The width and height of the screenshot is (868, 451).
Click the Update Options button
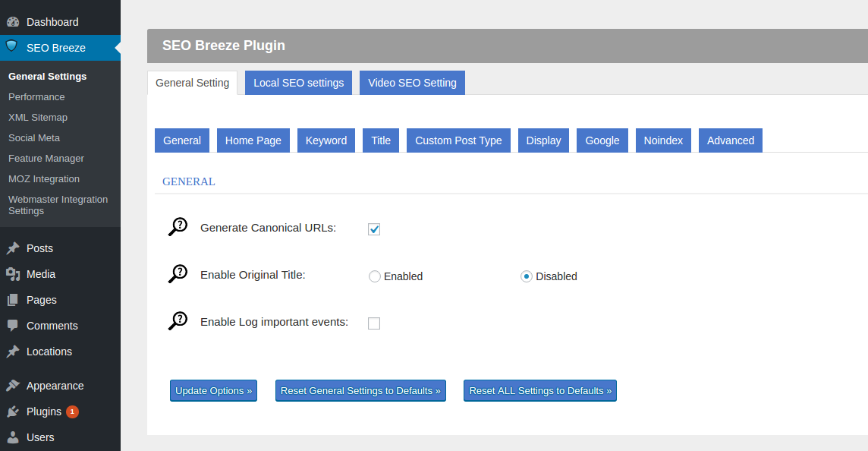(213, 390)
